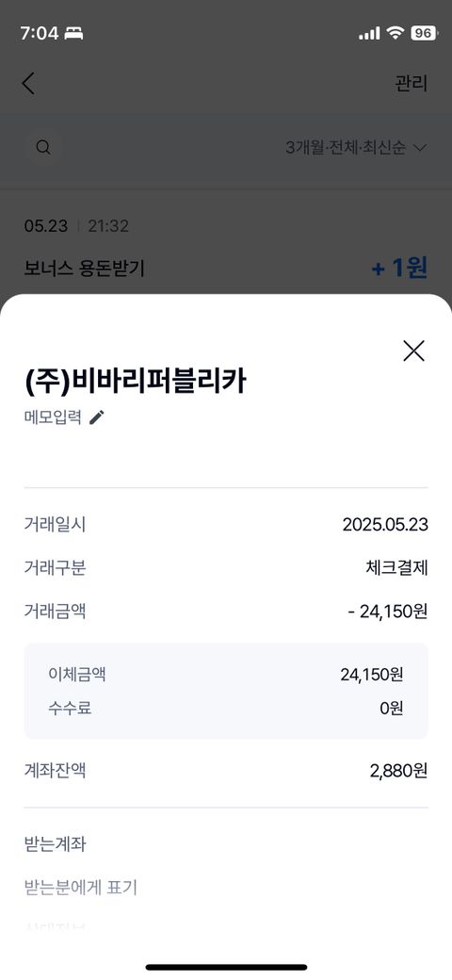452x980 pixels.
Task: Go back using the left arrow
Action: click(x=28, y=83)
